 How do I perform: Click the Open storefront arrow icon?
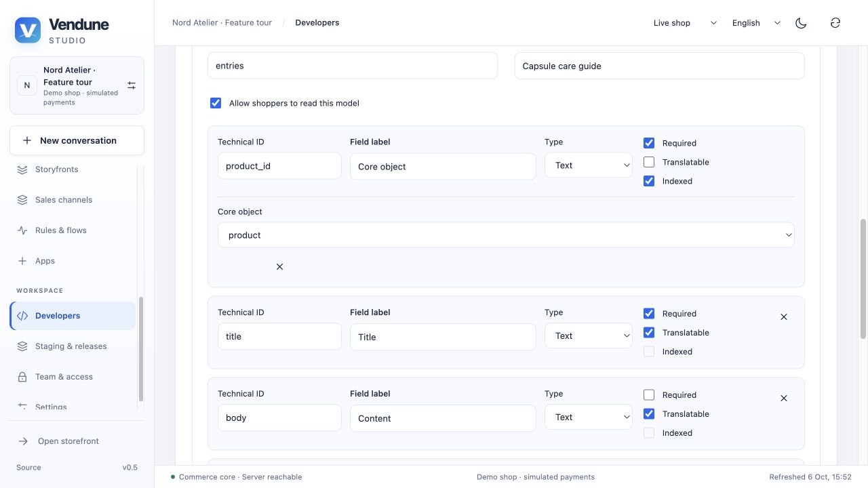(23, 441)
